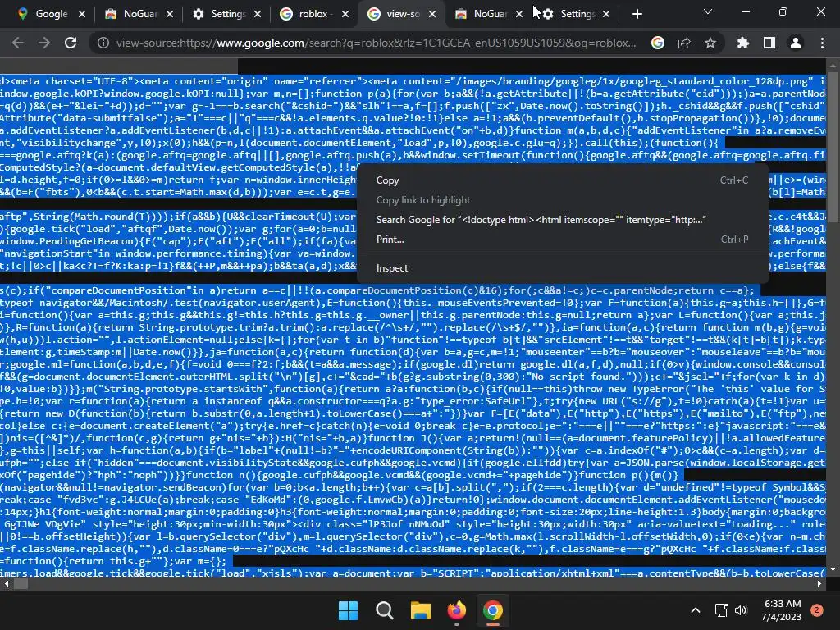Choose Print from the context menu
840x630 pixels.
click(x=563, y=240)
